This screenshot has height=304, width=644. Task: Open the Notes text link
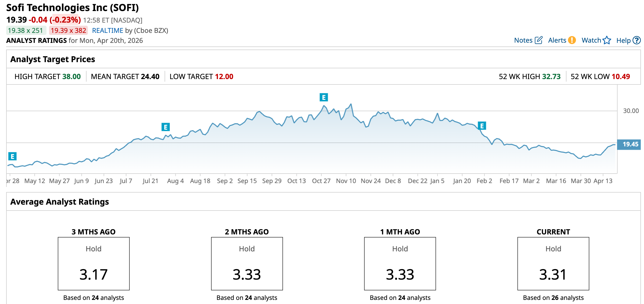tap(523, 40)
